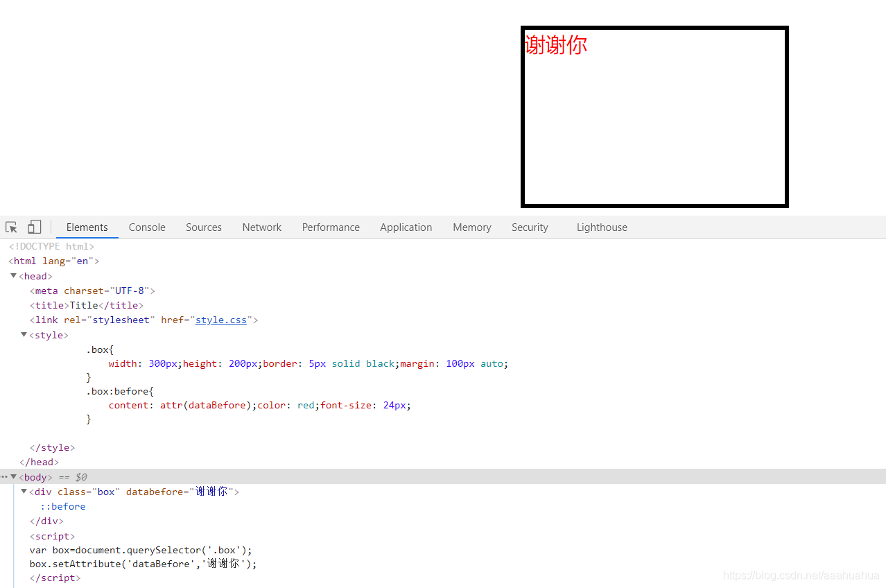Collapse the head element triangle
This screenshot has height=588, width=886.
pyautogui.click(x=13, y=276)
